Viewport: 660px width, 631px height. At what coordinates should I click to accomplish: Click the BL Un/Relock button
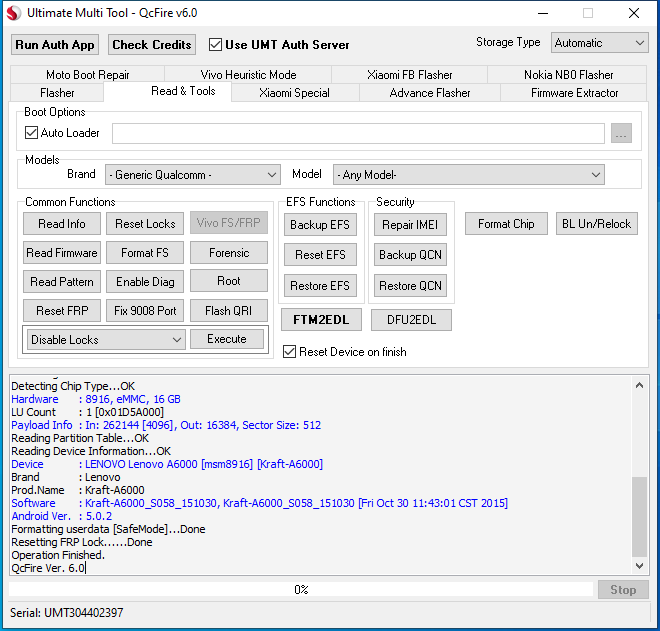[x=597, y=224]
